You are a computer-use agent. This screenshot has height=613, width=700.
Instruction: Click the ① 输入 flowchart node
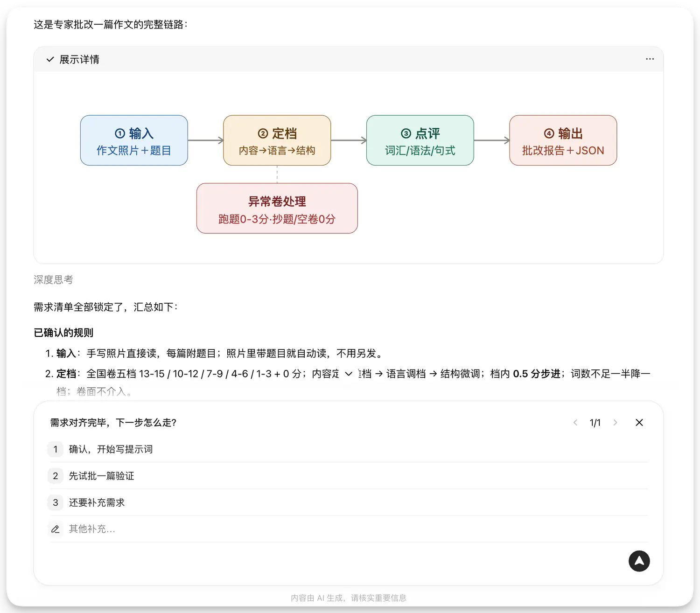134,140
